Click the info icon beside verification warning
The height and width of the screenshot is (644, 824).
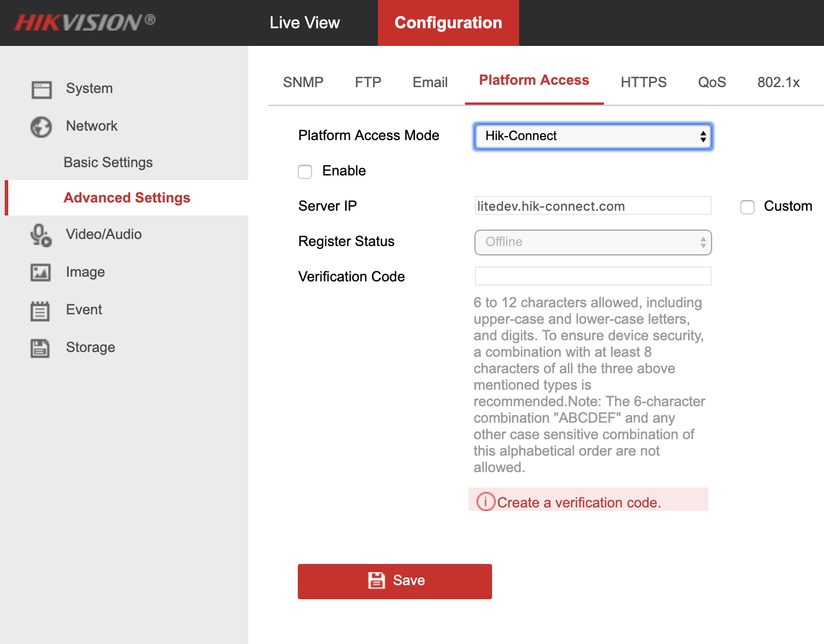tap(485, 502)
